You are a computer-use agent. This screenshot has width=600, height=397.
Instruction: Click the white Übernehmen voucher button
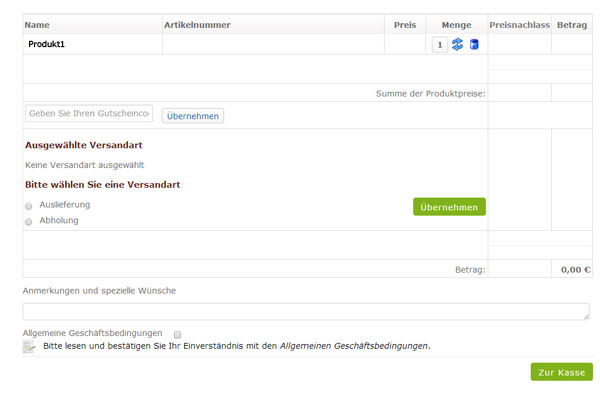tap(193, 116)
